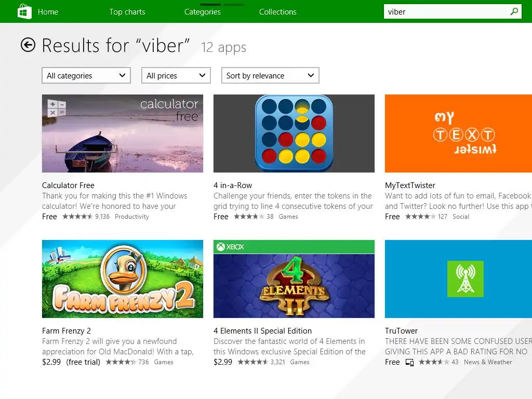
Task: Open the Calculator Free app title
Action: 68,185
